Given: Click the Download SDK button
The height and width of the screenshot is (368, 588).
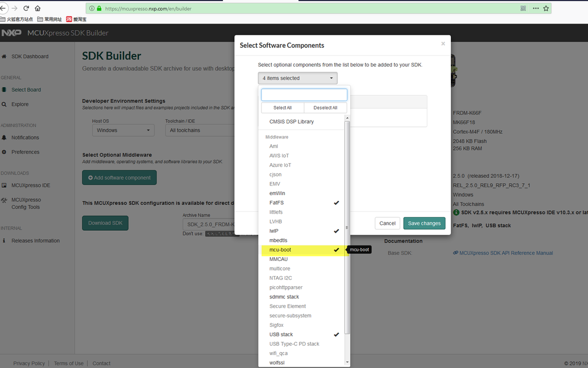Looking at the screenshot, I should 105,223.
